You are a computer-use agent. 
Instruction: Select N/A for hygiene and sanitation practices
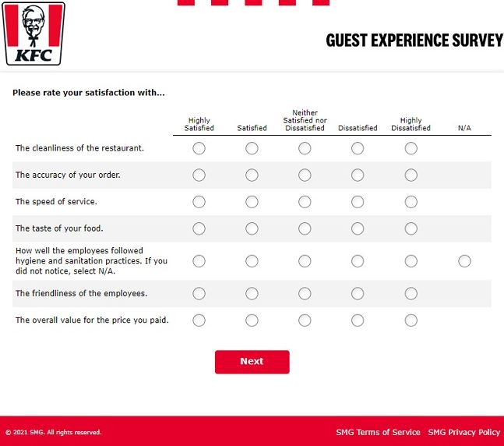[x=464, y=261]
